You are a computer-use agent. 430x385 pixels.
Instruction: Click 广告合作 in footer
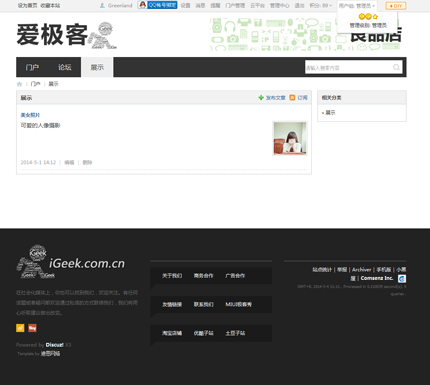pos(235,276)
